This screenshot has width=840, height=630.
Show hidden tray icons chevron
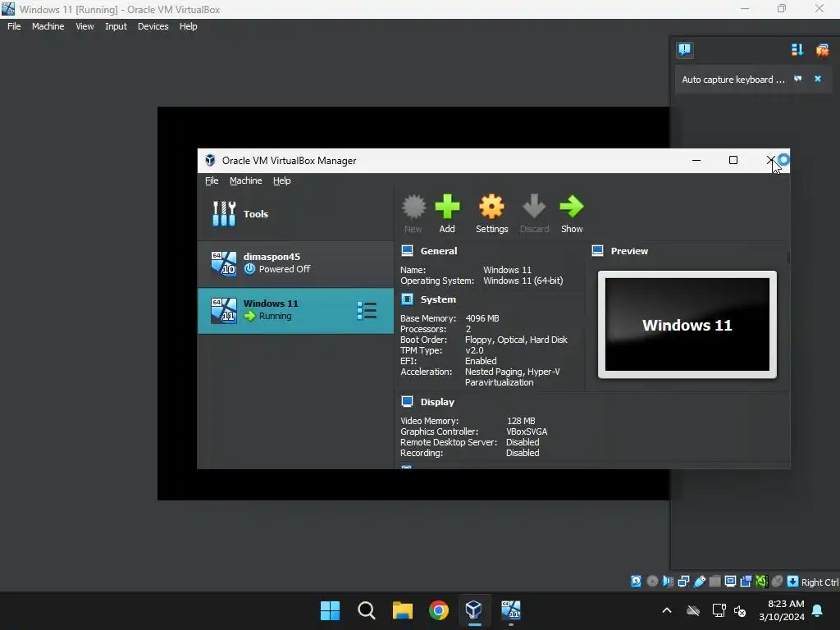point(667,610)
